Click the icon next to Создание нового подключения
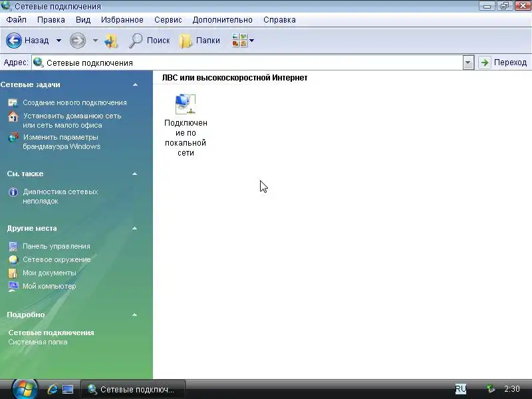This screenshot has width=532, height=399. click(x=13, y=102)
